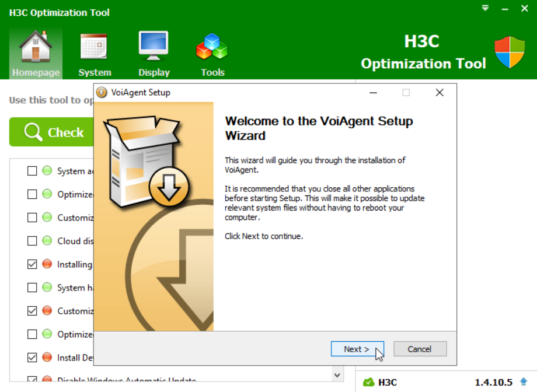Click the System calendar icon
The height and width of the screenshot is (392, 537).
94,47
